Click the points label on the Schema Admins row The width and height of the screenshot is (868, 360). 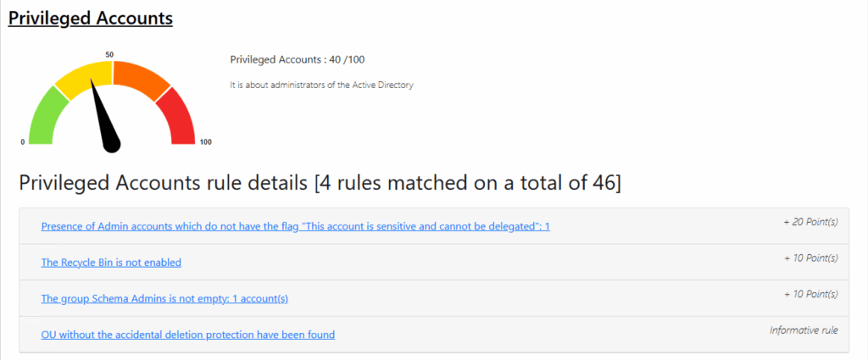point(810,294)
